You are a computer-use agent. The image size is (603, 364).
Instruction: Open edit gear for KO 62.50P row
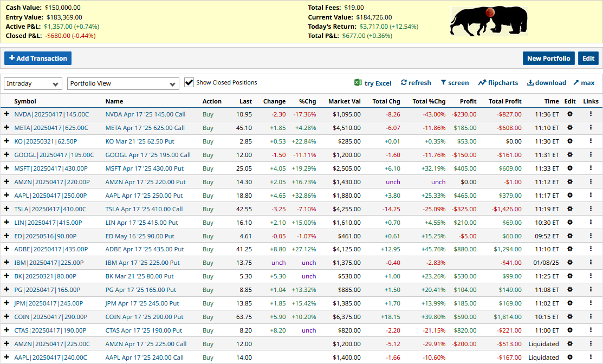570,141
